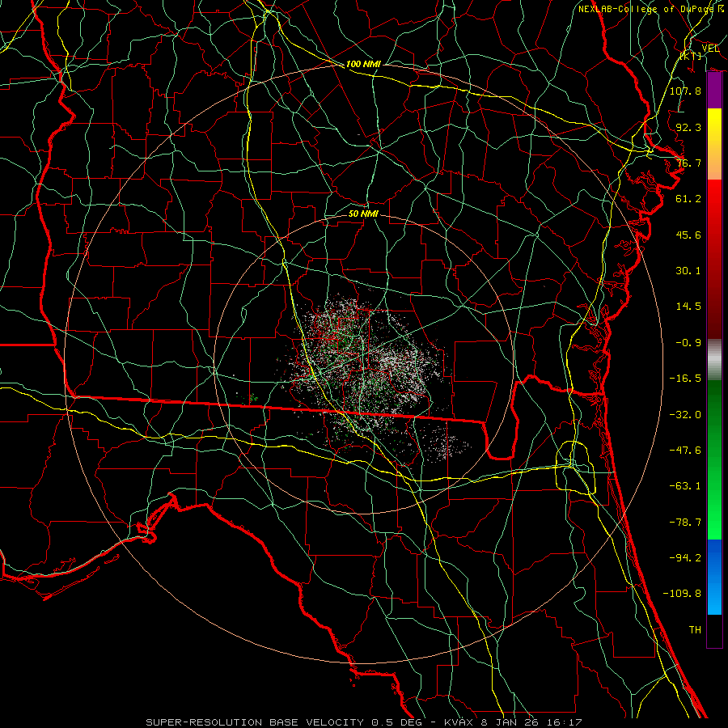Click the 76.7 velocity scale value
728x728 pixels.
[688, 163]
